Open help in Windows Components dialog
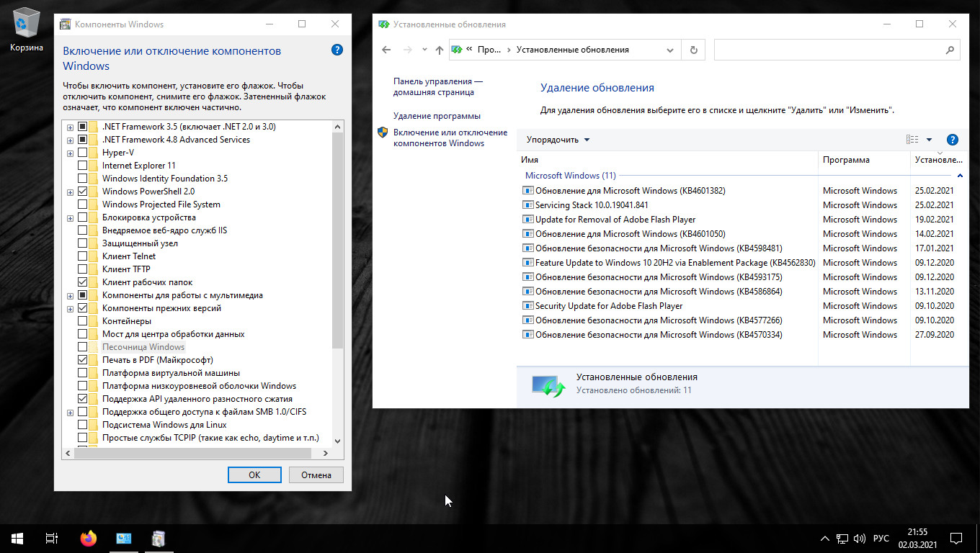This screenshot has height=553, width=980. pos(337,50)
